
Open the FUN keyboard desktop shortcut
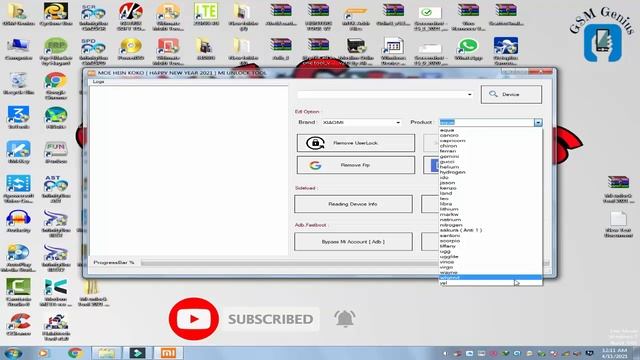pos(56,153)
